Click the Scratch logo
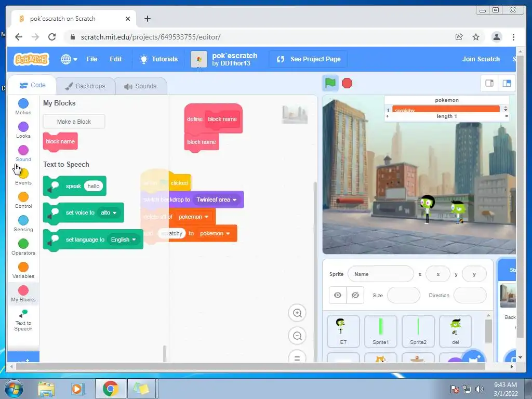The width and height of the screenshot is (532, 399). pos(31,59)
